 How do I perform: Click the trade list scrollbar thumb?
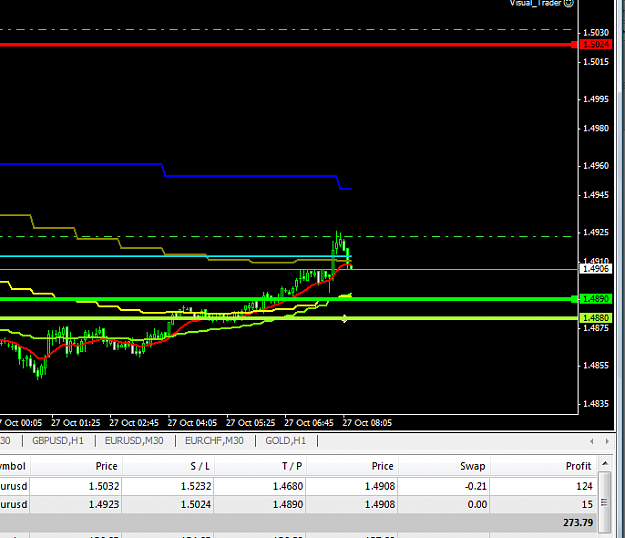coord(605,502)
